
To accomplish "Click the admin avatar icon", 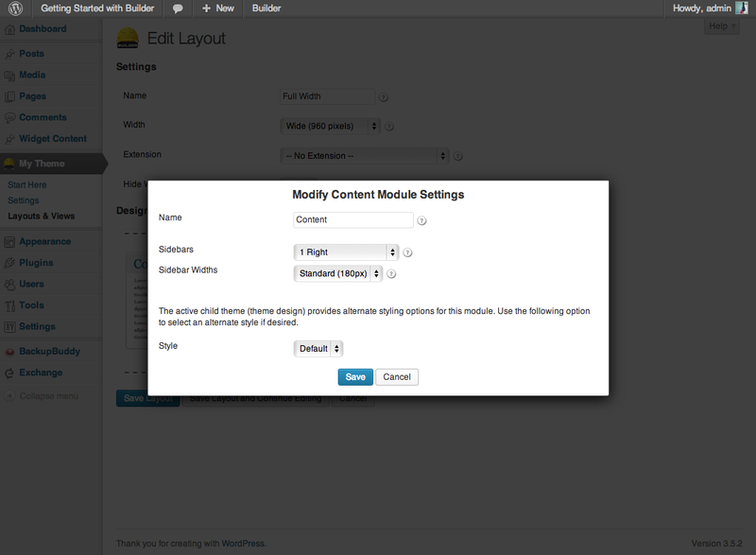I will (742, 8).
